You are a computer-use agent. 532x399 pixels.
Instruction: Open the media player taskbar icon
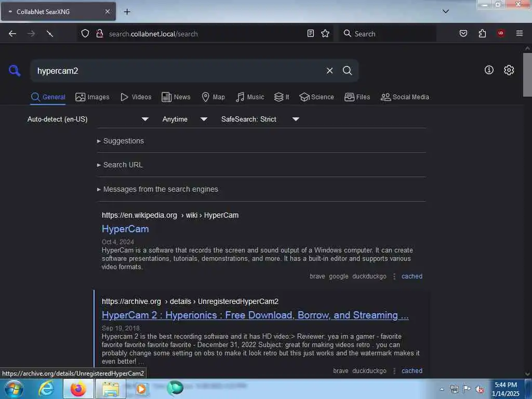(141, 389)
